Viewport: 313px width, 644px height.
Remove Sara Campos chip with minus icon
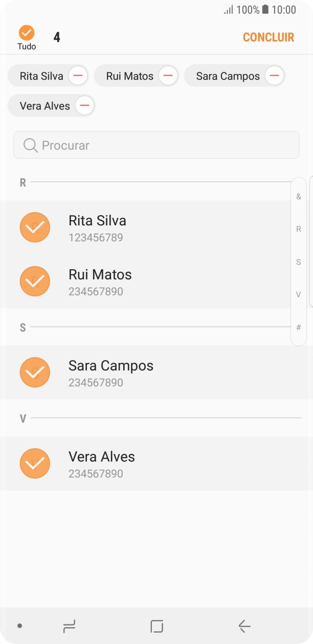274,76
